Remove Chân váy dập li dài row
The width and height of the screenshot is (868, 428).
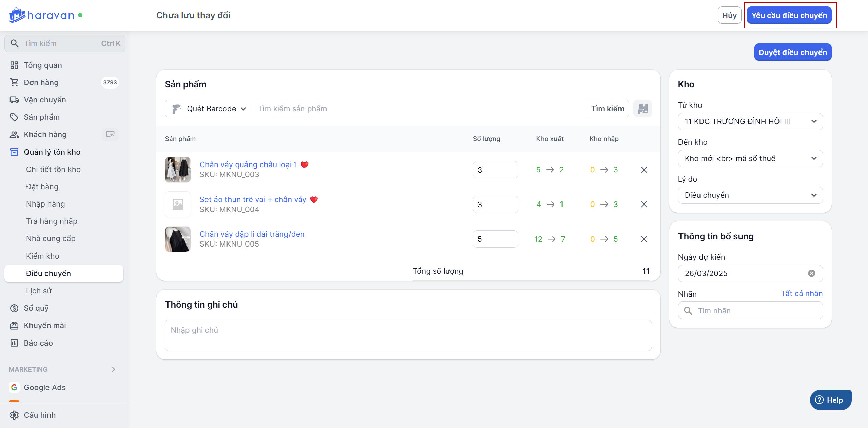pos(644,239)
